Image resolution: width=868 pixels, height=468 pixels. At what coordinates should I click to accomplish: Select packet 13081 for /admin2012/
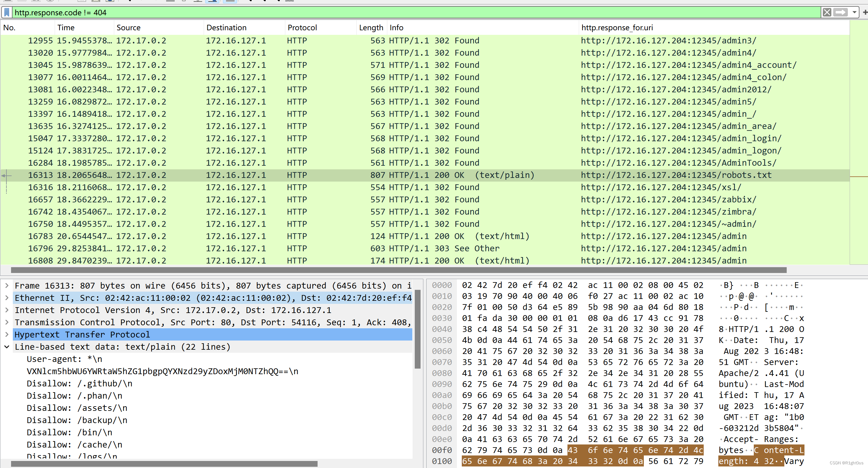(425, 89)
